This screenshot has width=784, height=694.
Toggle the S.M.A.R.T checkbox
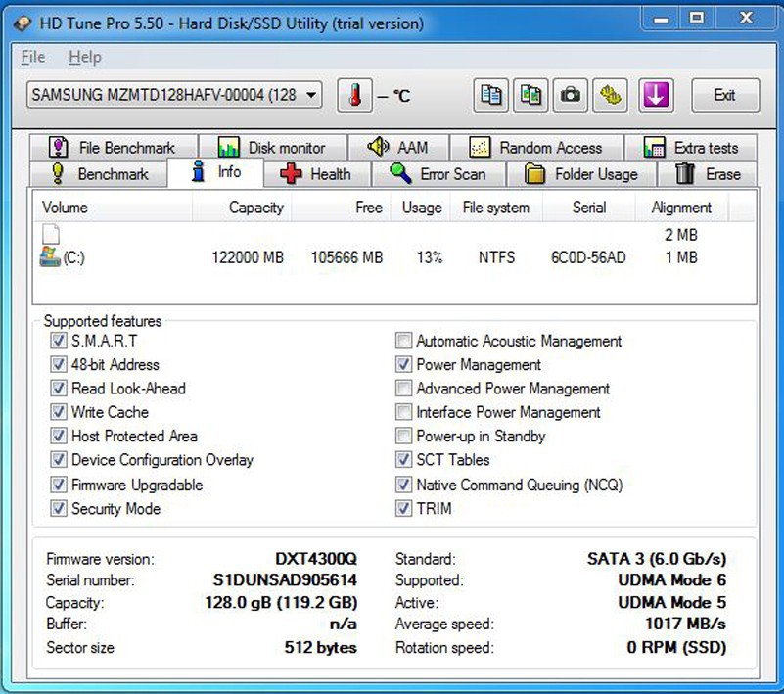tap(59, 341)
